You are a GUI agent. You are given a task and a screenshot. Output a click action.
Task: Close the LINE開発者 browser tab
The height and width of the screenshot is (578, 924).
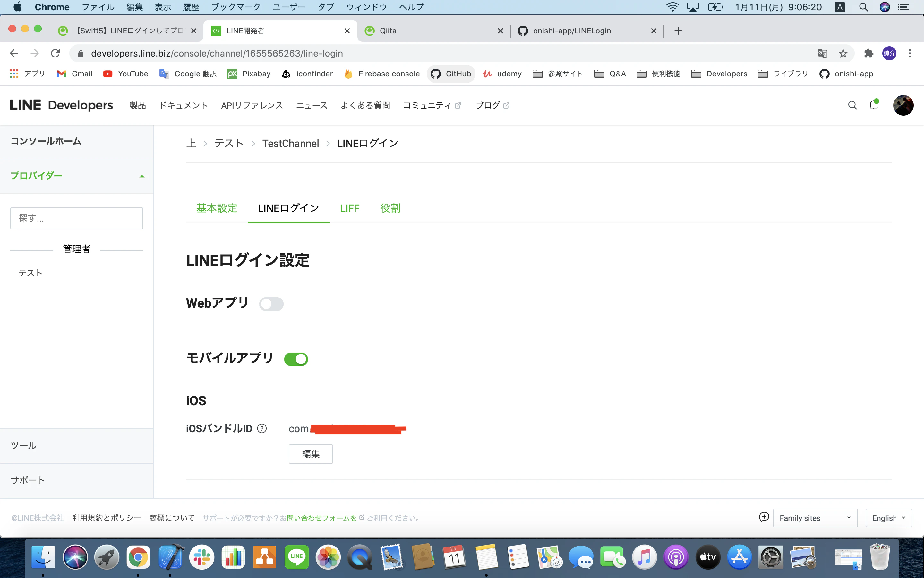[x=347, y=31]
